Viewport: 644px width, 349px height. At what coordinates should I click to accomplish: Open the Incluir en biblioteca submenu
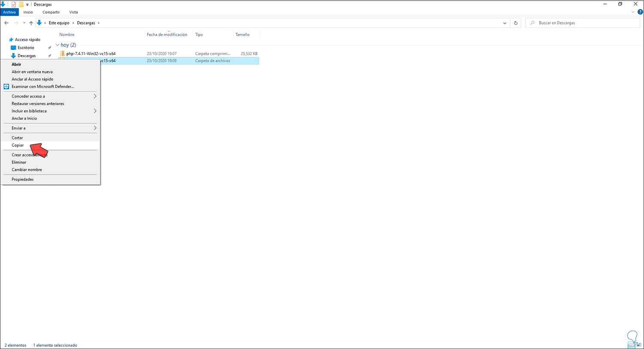50,111
